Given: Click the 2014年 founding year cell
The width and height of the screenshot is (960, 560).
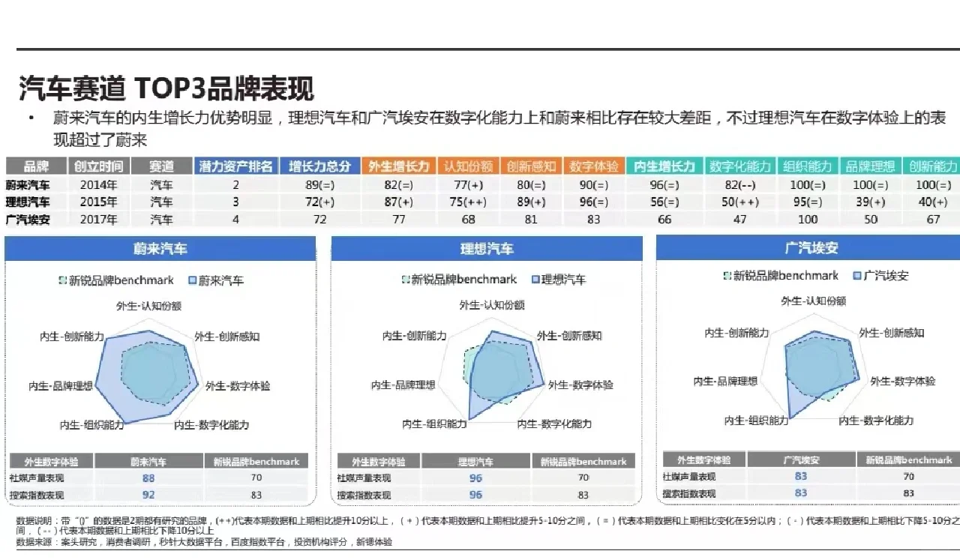Looking at the screenshot, I should pyautogui.click(x=99, y=185).
